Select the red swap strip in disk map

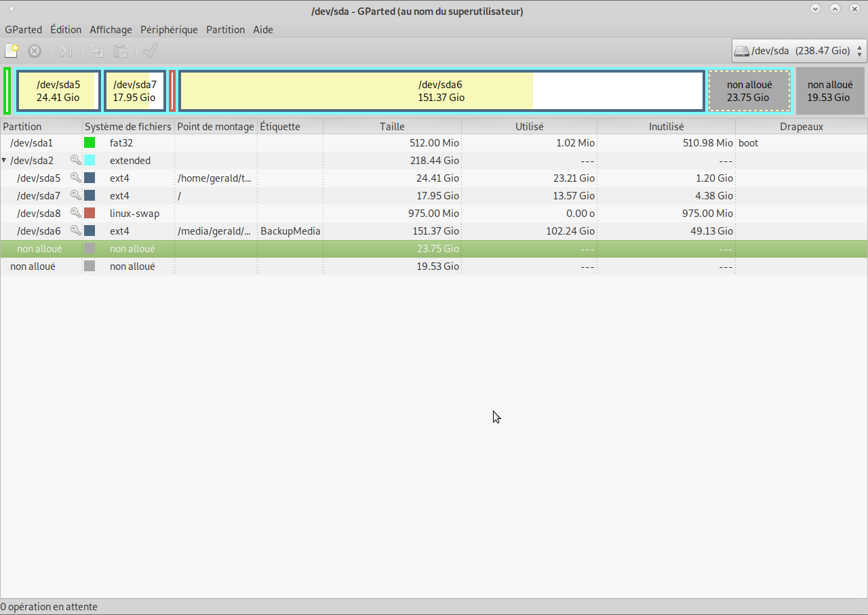172,91
